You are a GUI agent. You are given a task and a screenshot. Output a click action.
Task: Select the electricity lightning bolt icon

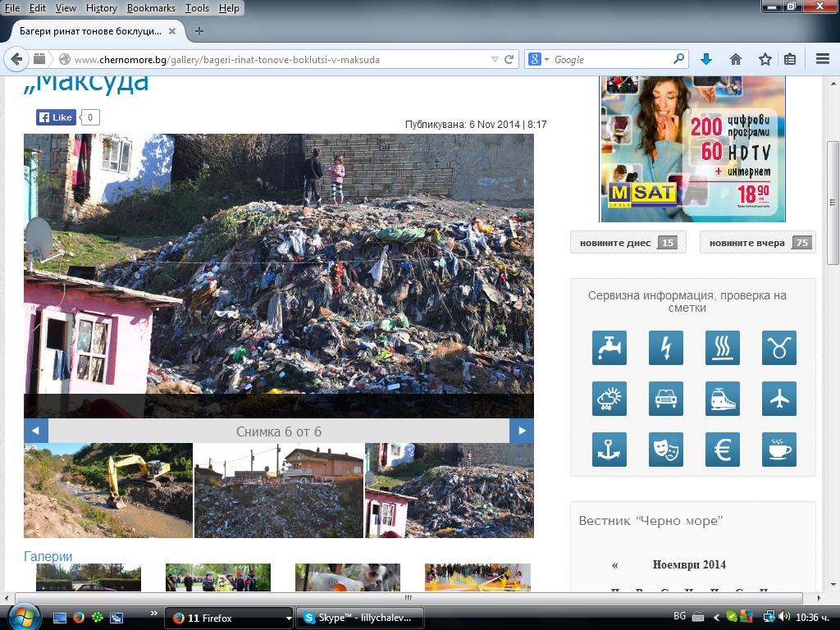[666, 348]
